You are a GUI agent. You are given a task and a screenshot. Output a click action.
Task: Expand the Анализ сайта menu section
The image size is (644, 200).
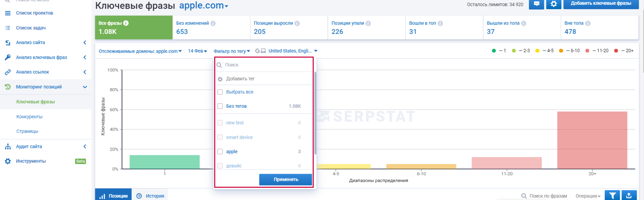coord(85,43)
